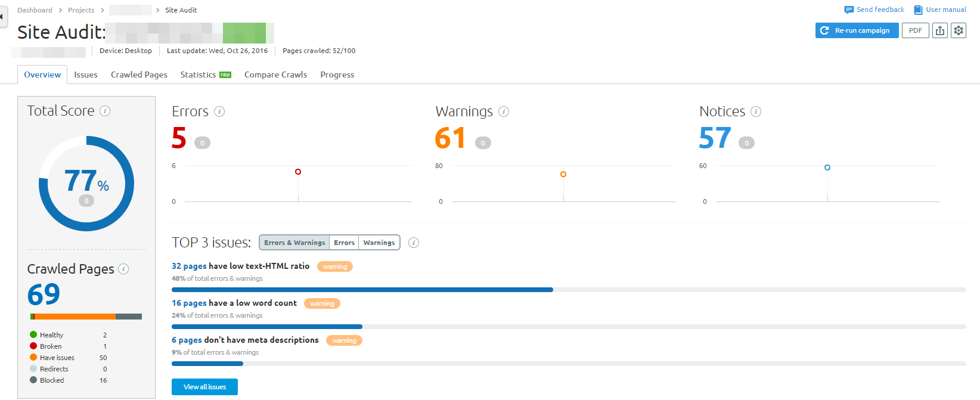Open the Compare Crawls tab

pyautogui.click(x=275, y=75)
